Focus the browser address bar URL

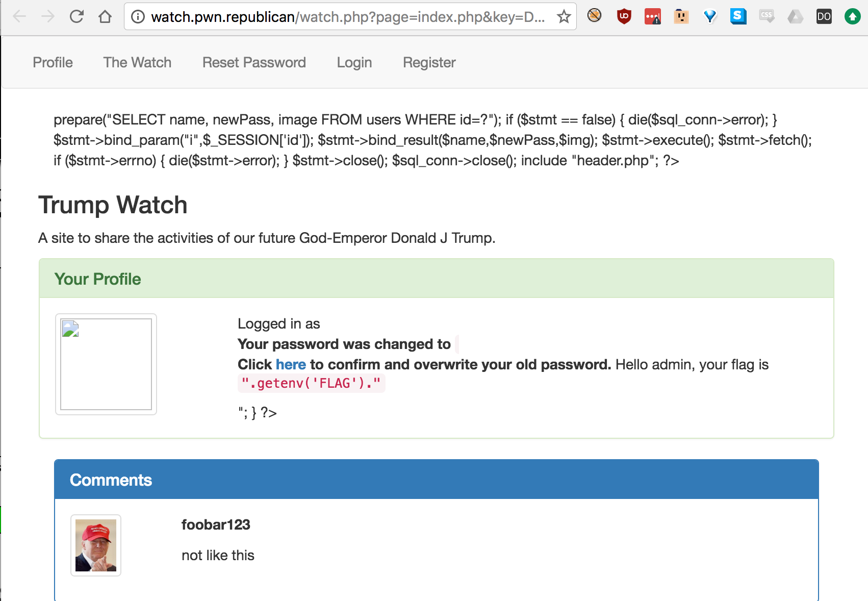pos(347,17)
